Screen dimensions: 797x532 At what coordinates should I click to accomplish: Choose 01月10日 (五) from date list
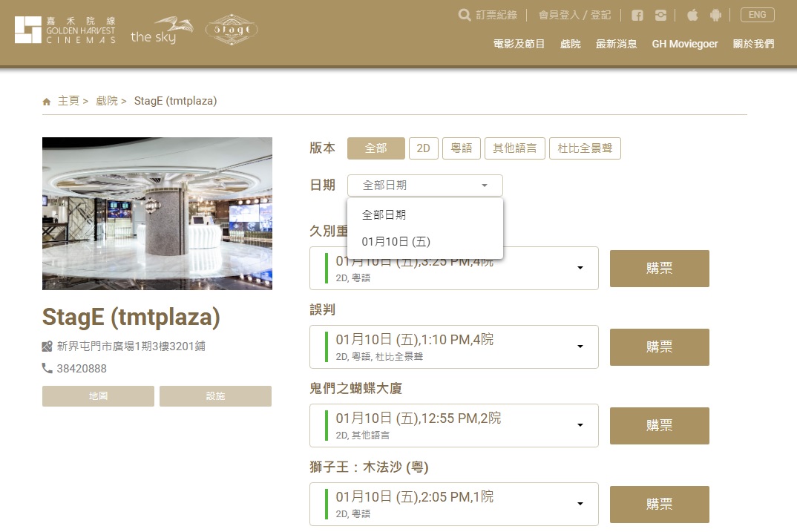click(396, 242)
